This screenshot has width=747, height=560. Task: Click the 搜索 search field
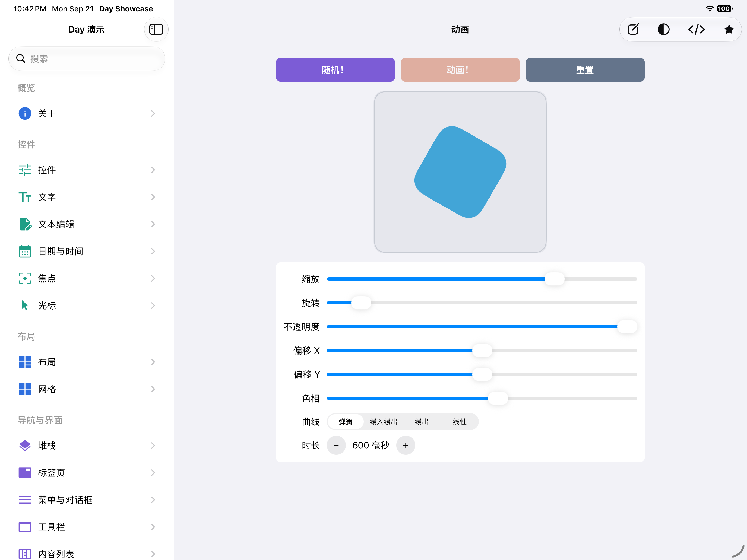87,58
